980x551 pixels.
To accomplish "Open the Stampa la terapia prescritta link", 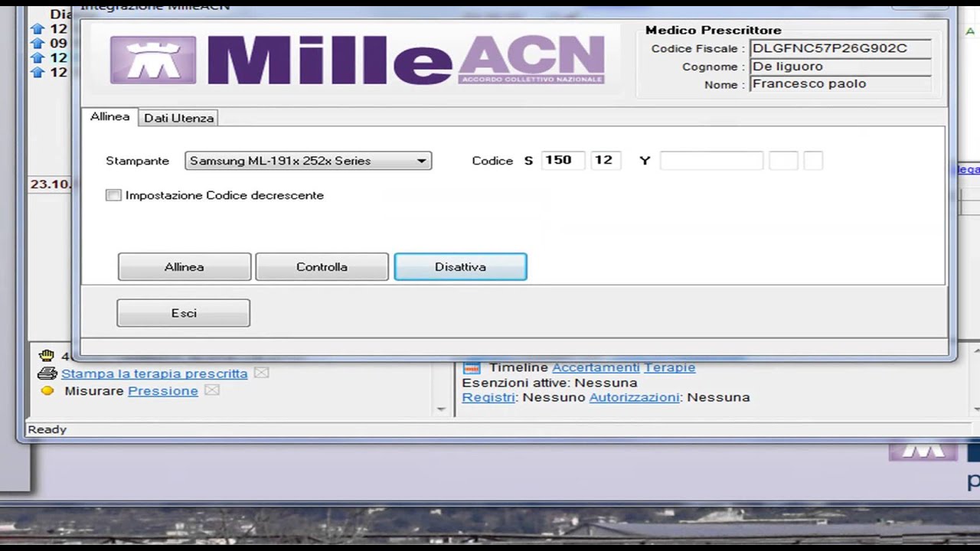I will point(154,373).
